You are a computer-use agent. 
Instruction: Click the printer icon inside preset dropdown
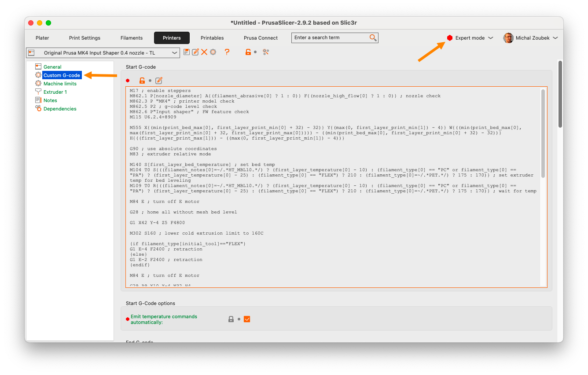(31, 53)
